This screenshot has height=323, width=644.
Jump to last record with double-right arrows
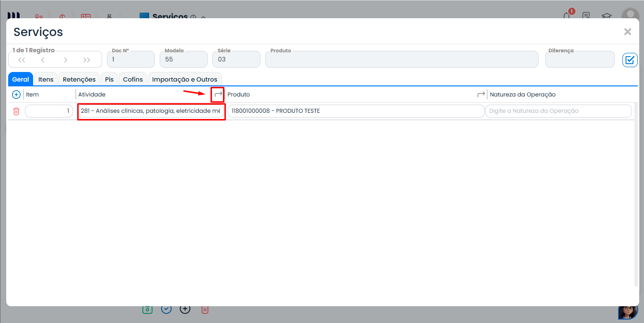tap(87, 60)
